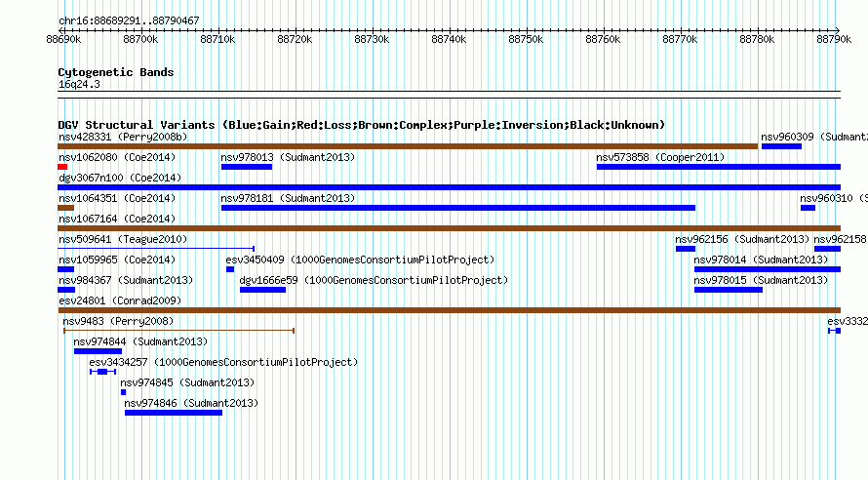Image resolution: width=868 pixels, height=480 pixels.
Task: Select the thin brown nsv9483 line
Action: [178, 331]
